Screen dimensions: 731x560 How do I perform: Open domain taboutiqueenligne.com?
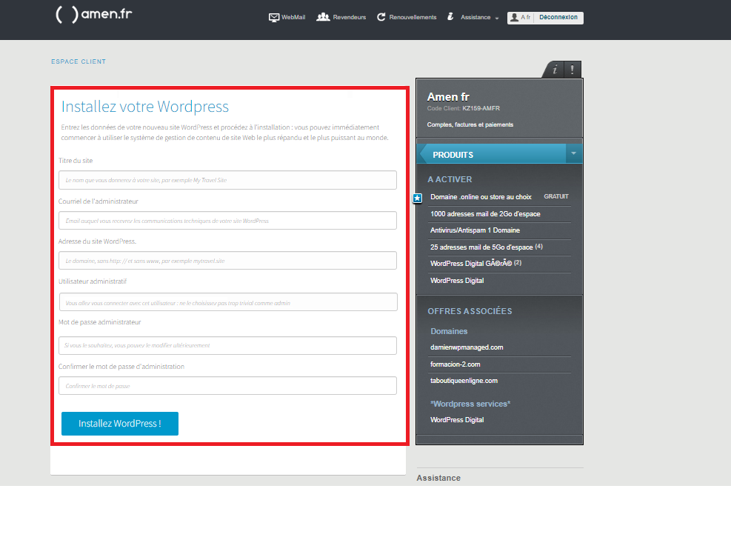[464, 381]
